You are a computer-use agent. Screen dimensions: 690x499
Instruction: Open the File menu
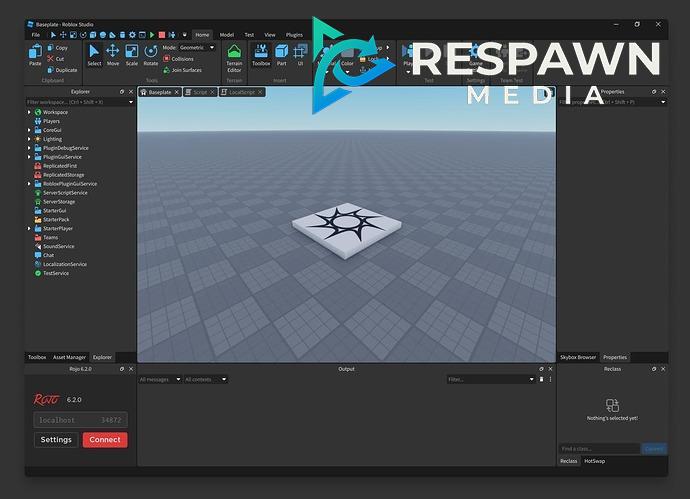point(36,35)
